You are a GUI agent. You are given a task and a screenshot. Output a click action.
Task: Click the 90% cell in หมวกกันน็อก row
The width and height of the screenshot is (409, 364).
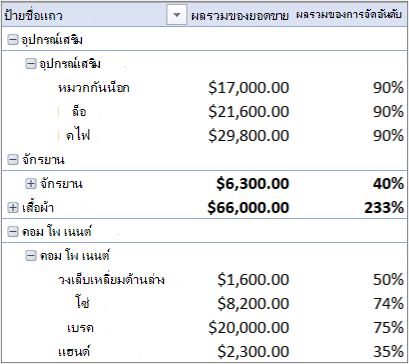point(388,88)
